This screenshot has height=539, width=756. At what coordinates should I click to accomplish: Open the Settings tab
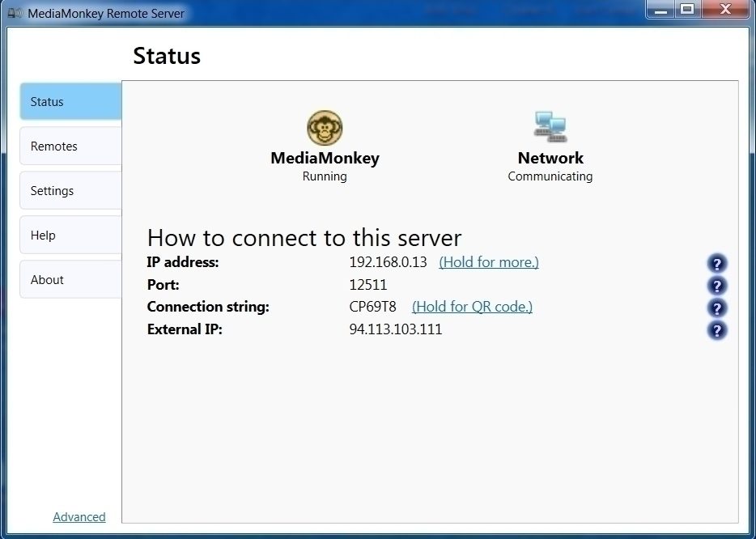point(70,190)
